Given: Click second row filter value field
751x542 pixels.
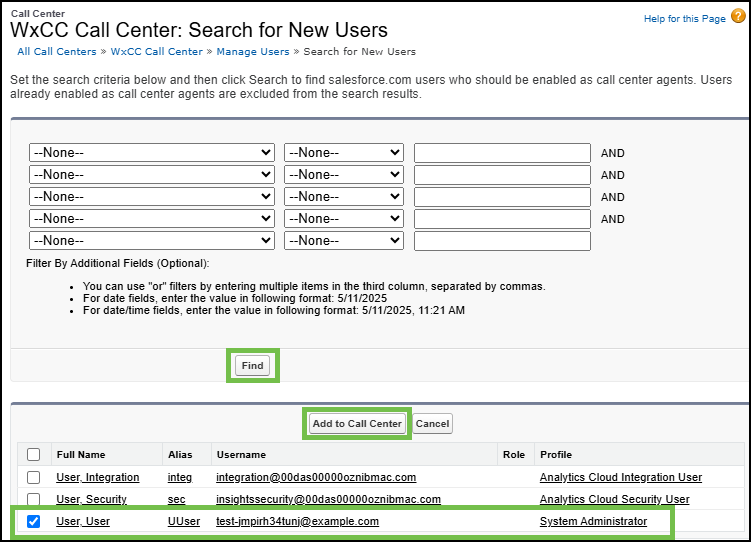Looking at the screenshot, I should click(x=502, y=175).
